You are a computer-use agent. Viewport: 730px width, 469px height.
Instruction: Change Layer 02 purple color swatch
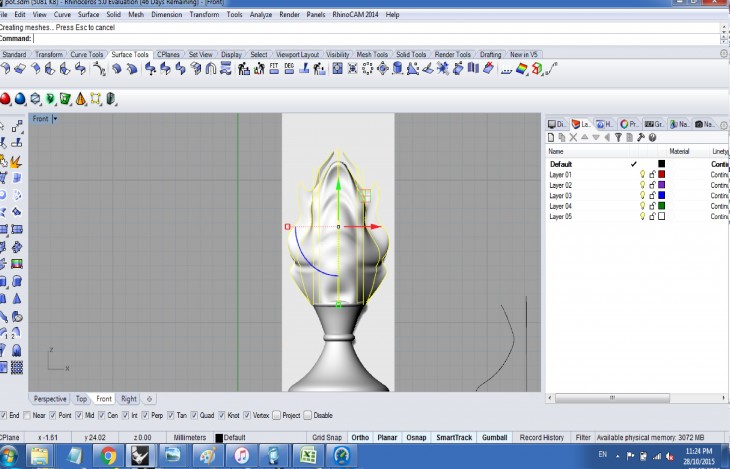tap(661, 185)
